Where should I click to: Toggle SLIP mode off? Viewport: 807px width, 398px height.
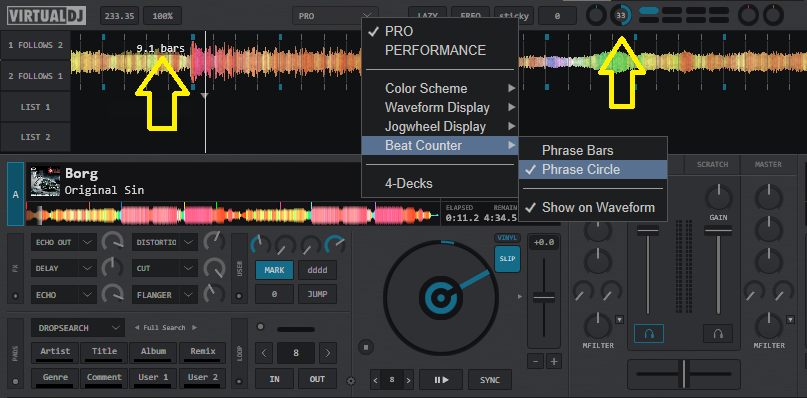click(x=506, y=258)
